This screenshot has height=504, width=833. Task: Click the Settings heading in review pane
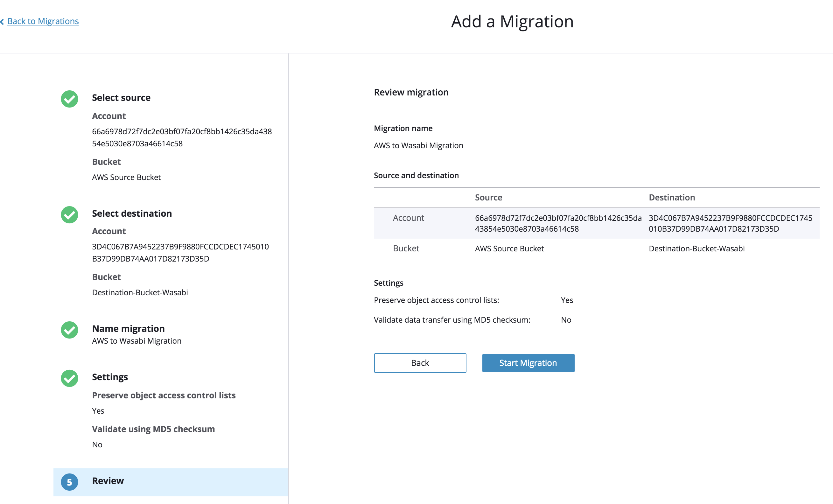click(388, 283)
